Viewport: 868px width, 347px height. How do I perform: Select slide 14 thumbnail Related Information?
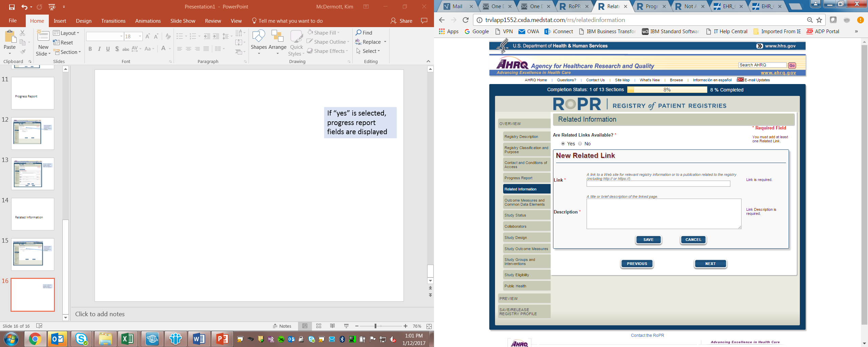pos(33,214)
